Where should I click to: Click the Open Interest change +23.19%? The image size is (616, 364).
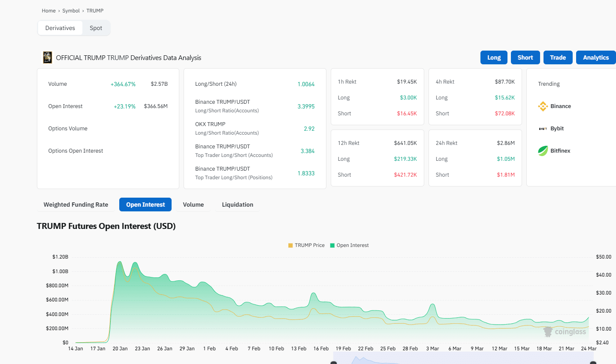[125, 106]
